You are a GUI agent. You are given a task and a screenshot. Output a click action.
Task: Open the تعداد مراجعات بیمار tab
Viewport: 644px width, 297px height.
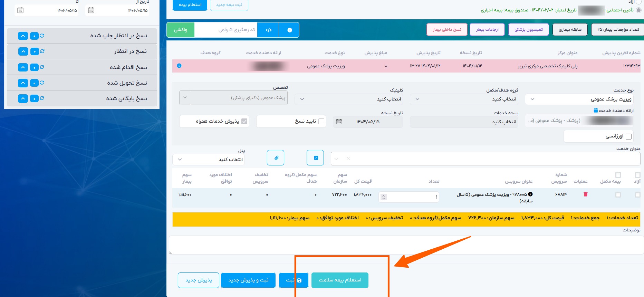(x=618, y=30)
